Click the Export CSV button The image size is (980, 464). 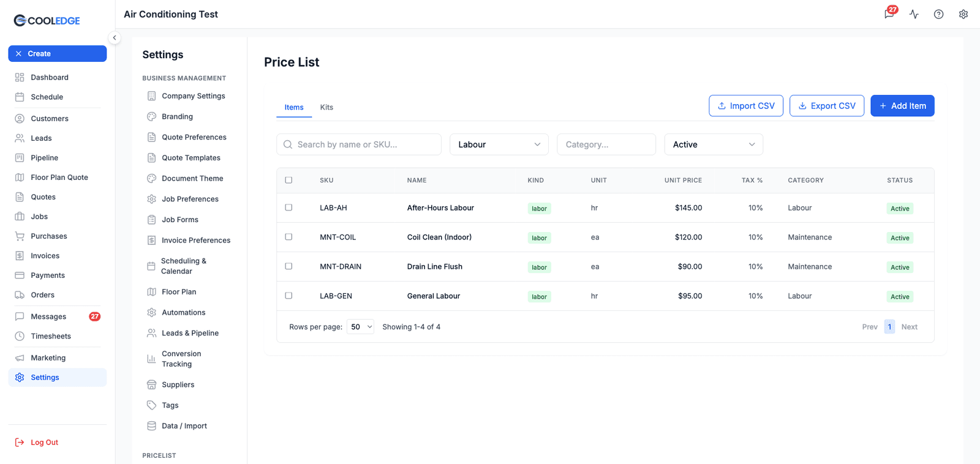(x=827, y=106)
